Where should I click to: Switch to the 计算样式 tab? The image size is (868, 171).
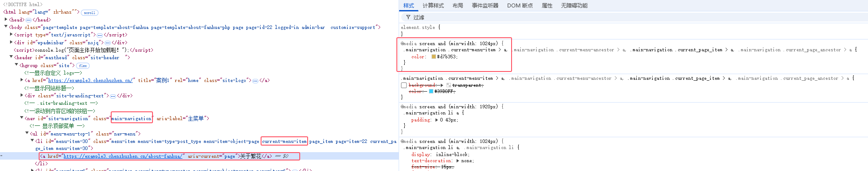tap(433, 6)
